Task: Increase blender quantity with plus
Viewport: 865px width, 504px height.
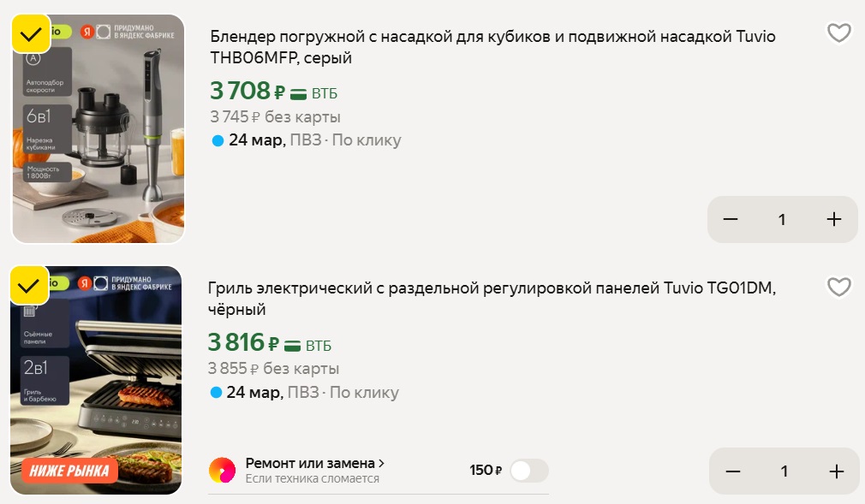Action: pyautogui.click(x=834, y=220)
